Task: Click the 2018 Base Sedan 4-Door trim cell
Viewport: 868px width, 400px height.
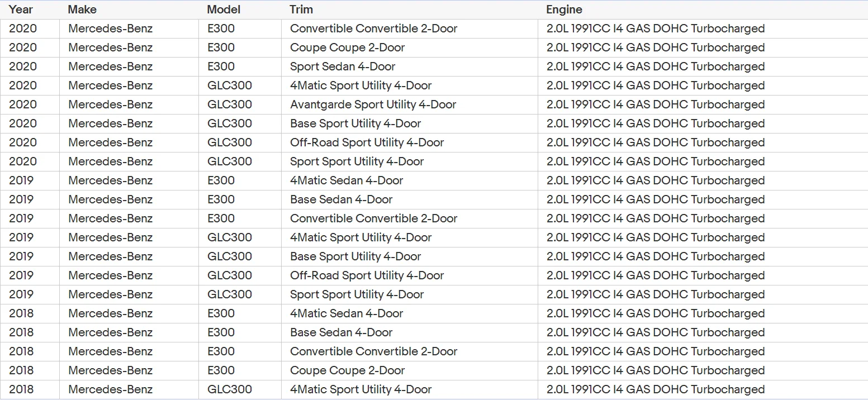Action: (x=341, y=332)
